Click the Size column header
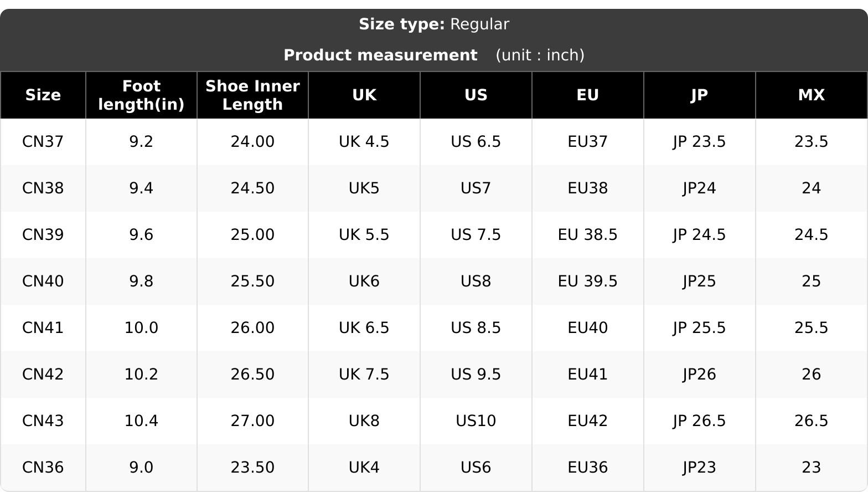 click(x=43, y=95)
